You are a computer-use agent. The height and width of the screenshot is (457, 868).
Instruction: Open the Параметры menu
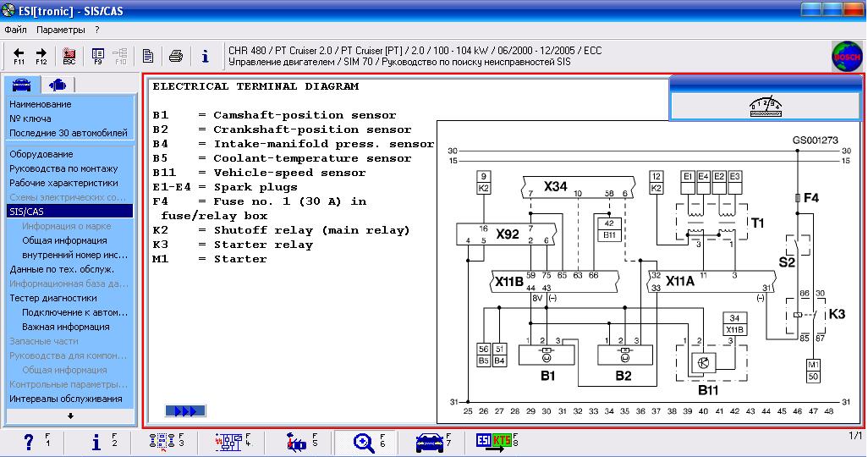click(x=61, y=30)
